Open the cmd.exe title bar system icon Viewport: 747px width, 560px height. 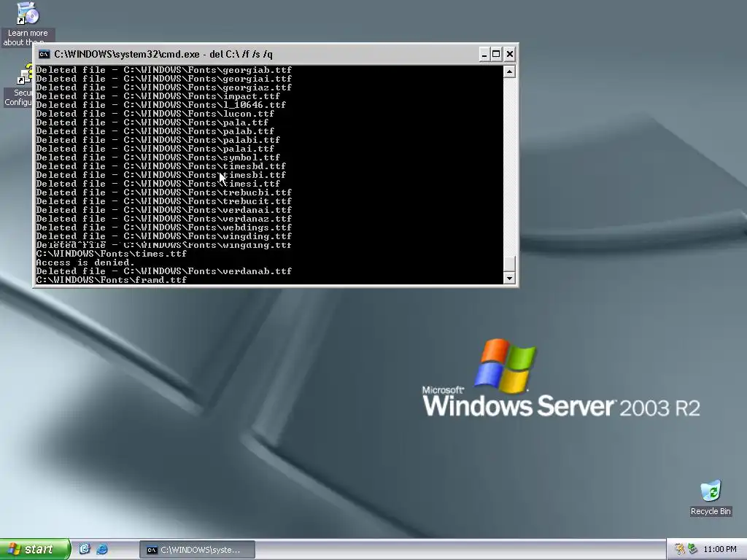44,54
